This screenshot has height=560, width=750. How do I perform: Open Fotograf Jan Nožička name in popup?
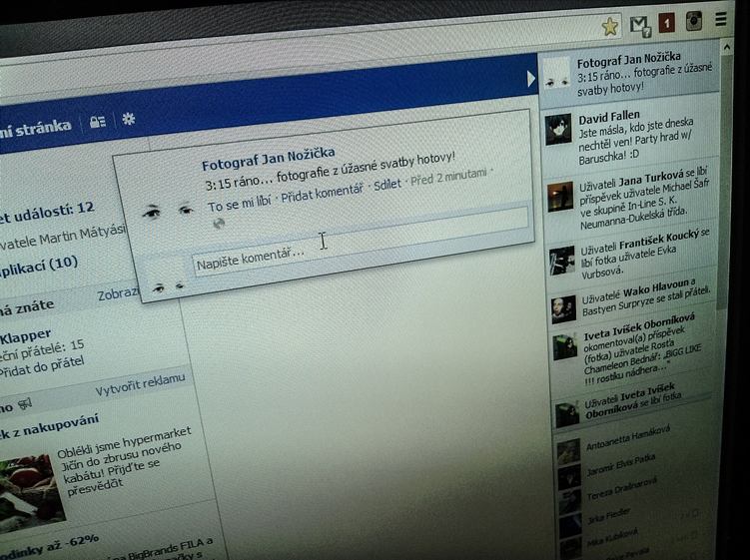point(268,159)
